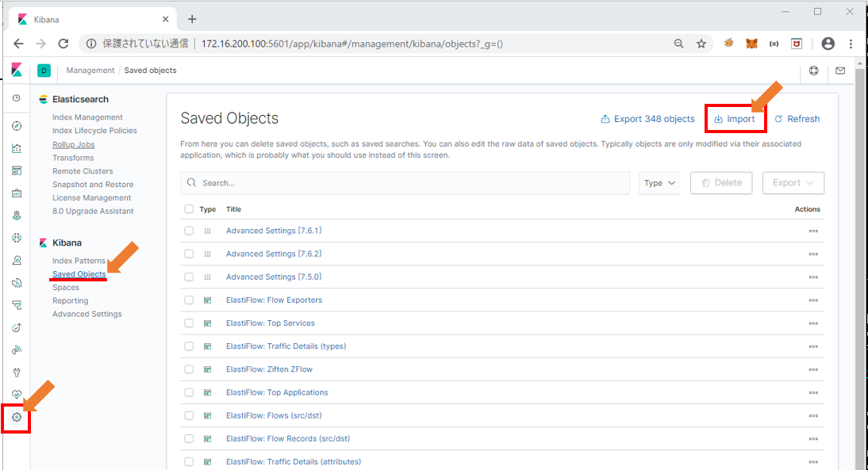This screenshot has width=868, height=470.
Task: Open Visualize from the bar chart sidebar icon
Action: point(17,148)
